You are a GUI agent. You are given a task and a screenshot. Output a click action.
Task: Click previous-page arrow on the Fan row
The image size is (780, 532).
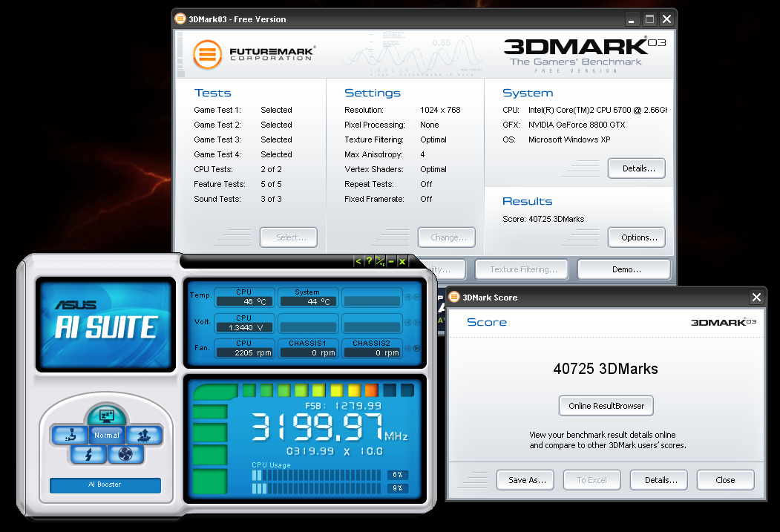[408, 349]
